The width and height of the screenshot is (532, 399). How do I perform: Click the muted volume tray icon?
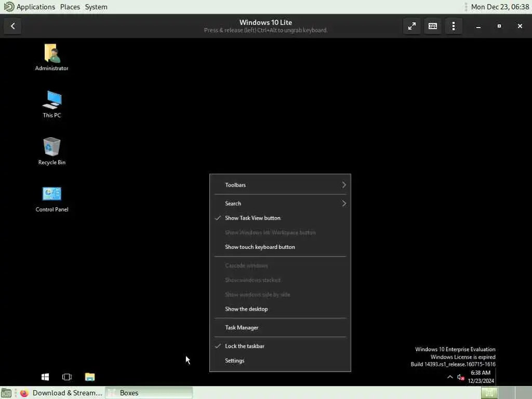[460, 377]
